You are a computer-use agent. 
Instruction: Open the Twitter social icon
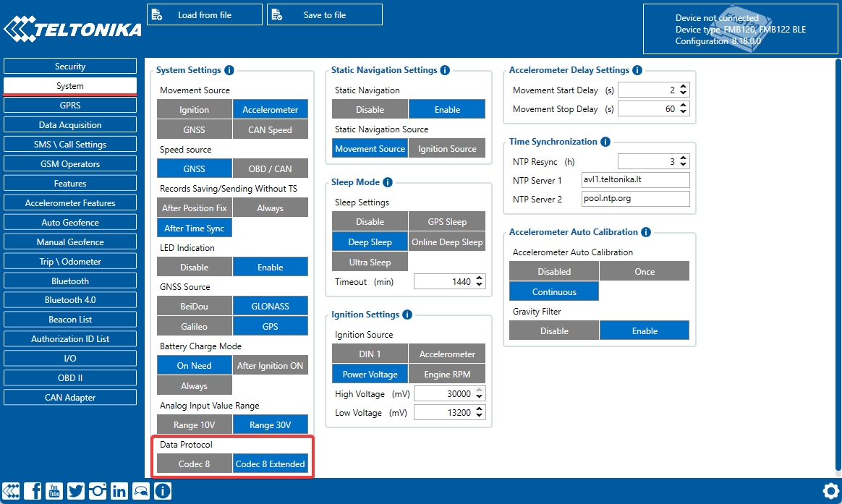click(x=76, y=491)
